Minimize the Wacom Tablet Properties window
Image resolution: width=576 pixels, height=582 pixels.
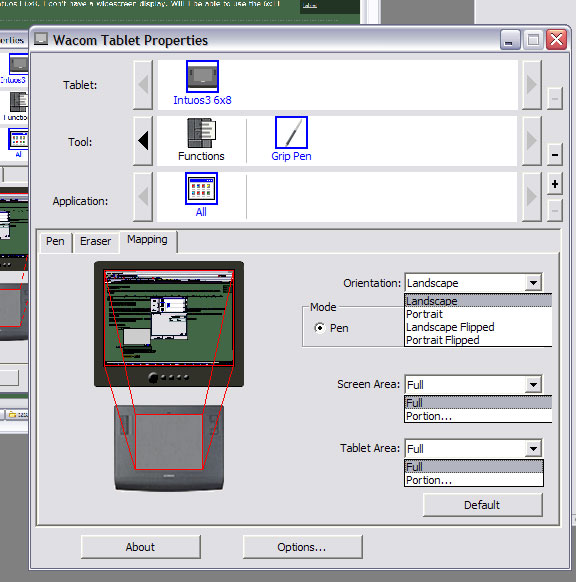point(510,39)
